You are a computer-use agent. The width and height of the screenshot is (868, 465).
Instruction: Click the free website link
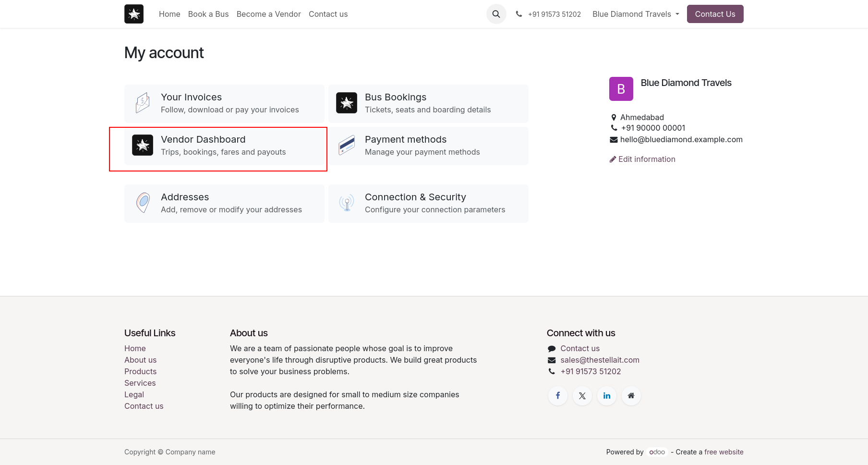(723, 452)
